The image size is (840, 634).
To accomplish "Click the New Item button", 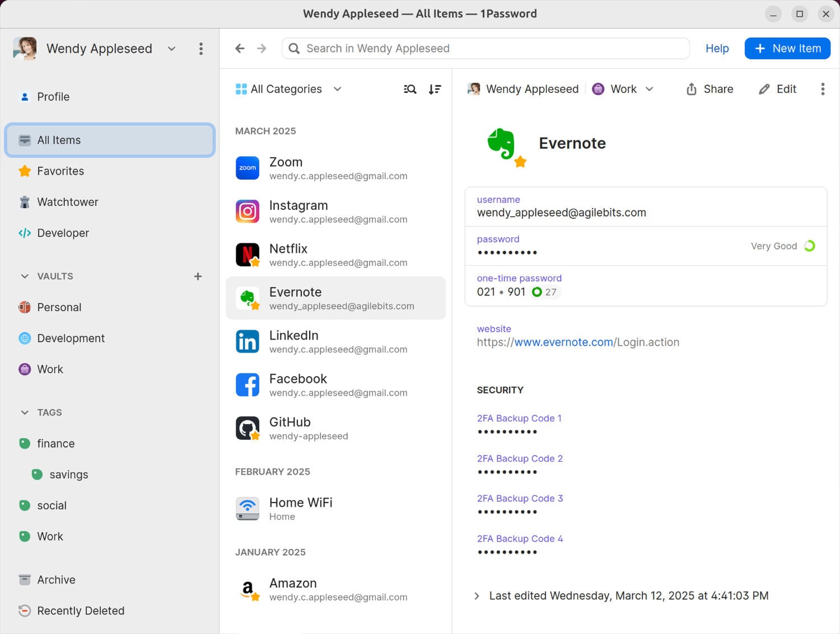I will point(787,48).
